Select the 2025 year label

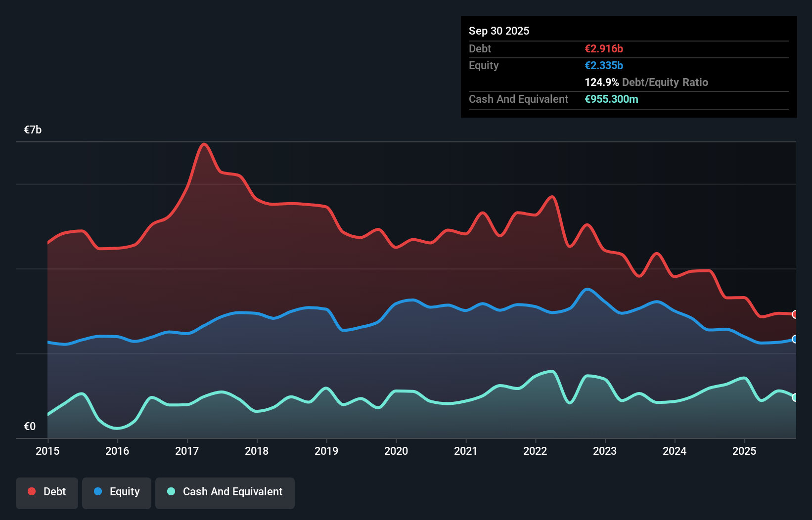745,451
